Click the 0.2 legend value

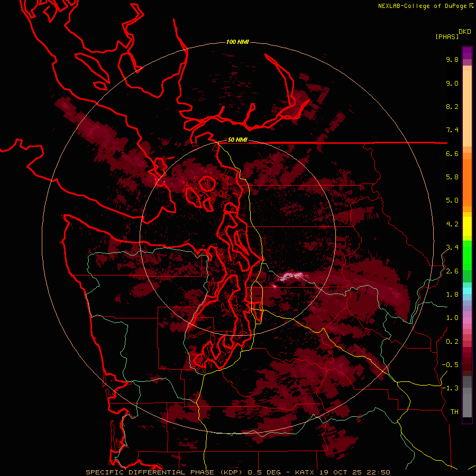click(452, 342)
